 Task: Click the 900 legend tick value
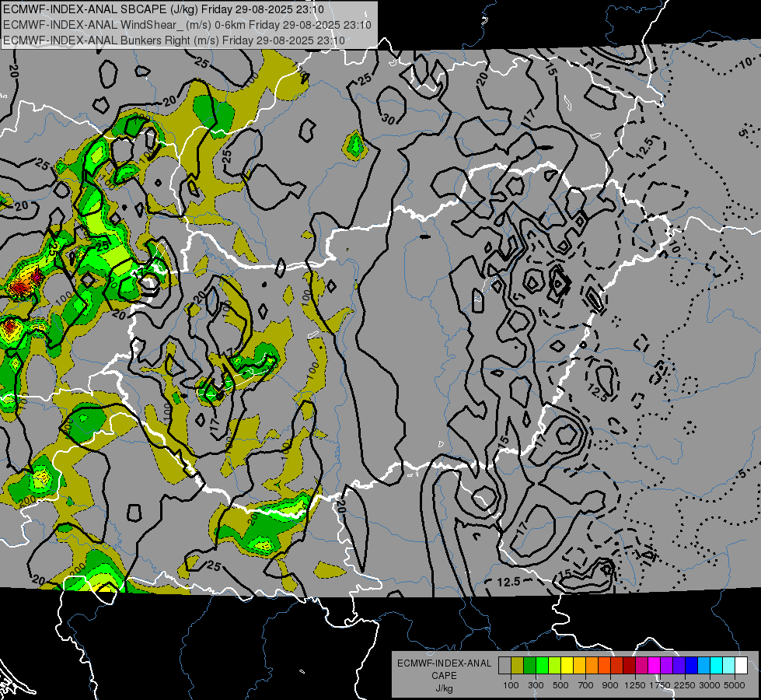[610, 685]
